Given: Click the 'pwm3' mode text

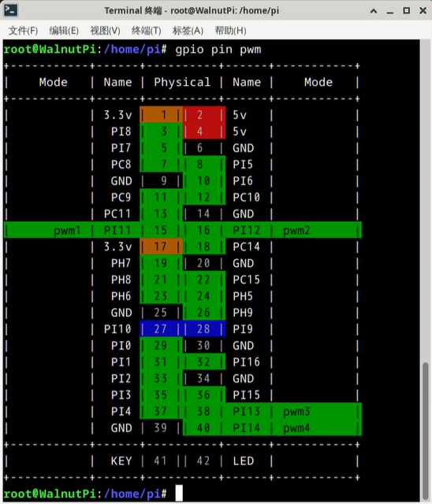Looking at the screenshot, I should pyautogui.click(x=296, y=411).
